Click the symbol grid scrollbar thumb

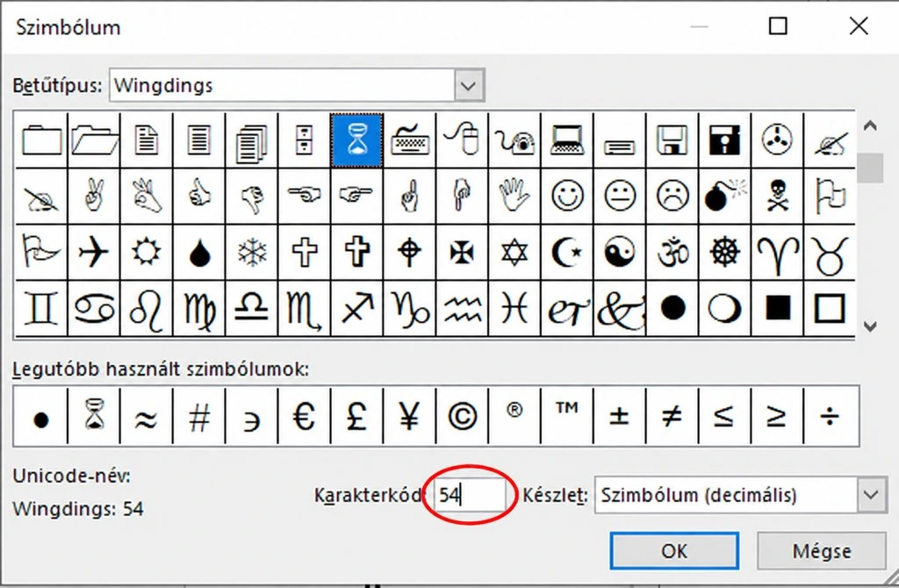tap(870, 168)
